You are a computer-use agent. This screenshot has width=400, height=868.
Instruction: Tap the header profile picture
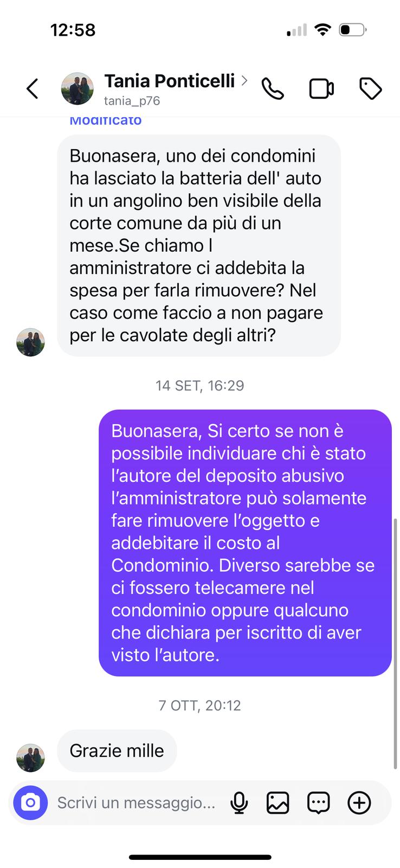coord(77,88)
